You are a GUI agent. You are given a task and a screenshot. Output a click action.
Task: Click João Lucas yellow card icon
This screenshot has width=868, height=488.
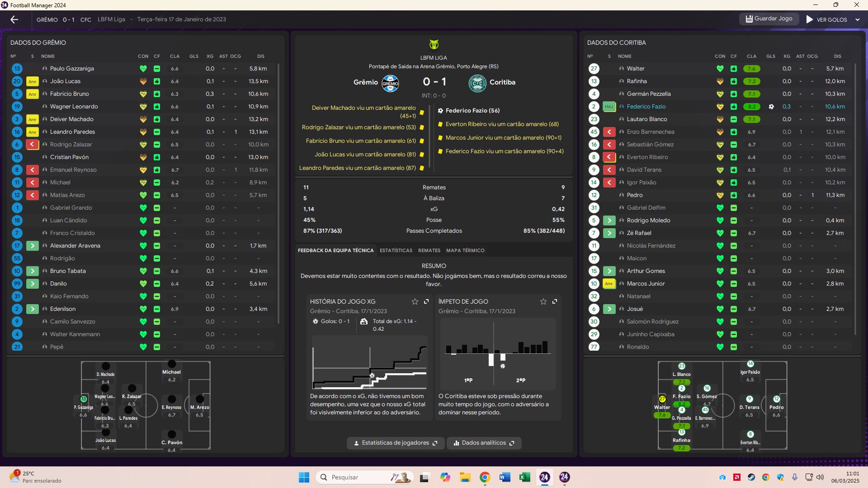click(32, 81)
